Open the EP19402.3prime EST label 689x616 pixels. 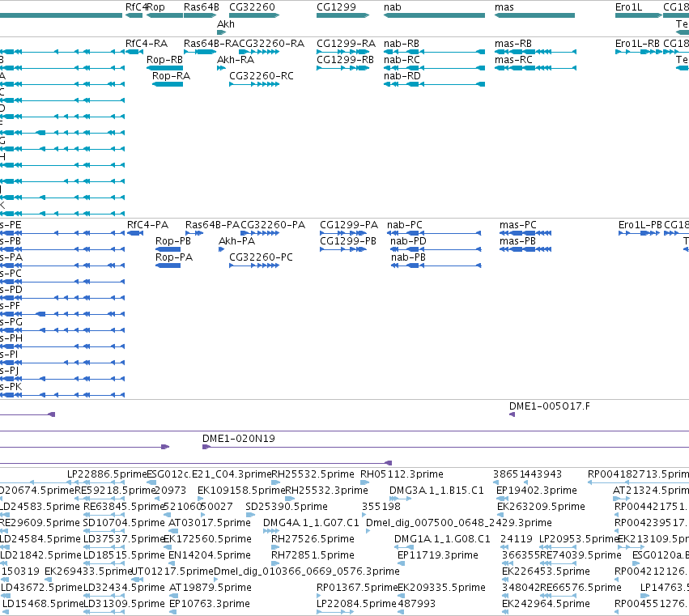(x=536, y=491)
